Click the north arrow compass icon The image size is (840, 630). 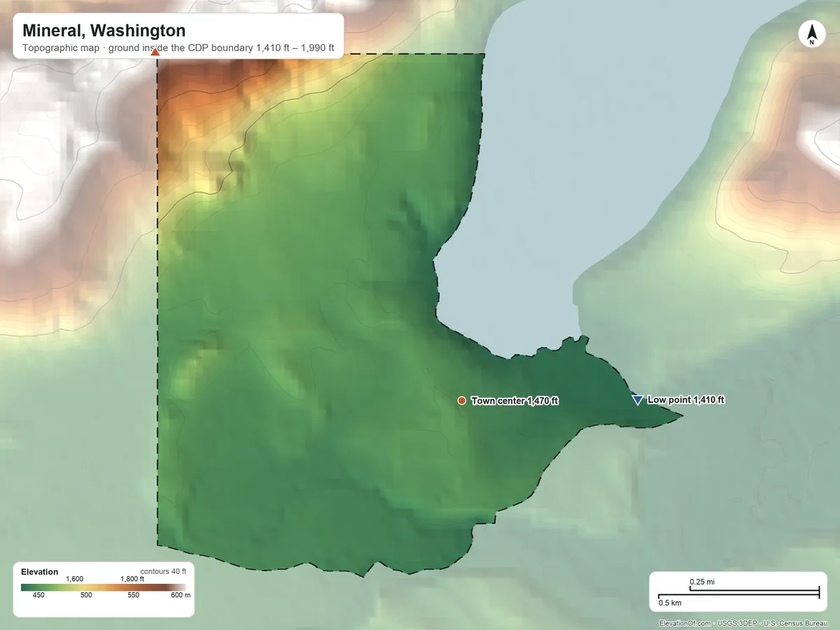coord(812,34)
